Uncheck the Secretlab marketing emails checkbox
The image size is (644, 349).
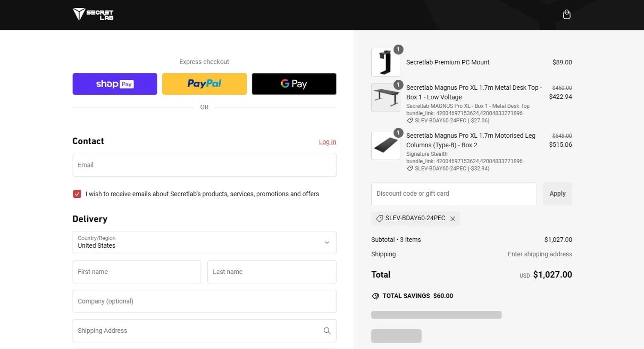(77, 194)
